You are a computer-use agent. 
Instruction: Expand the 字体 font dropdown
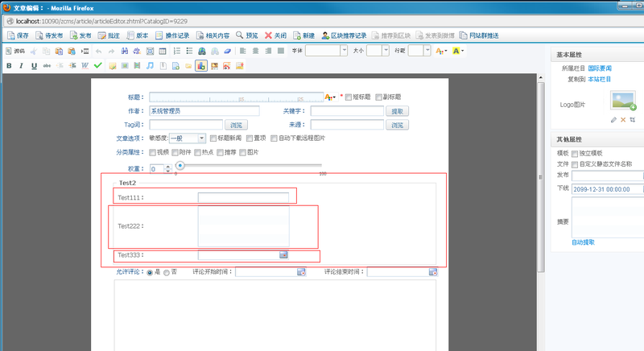327,51
